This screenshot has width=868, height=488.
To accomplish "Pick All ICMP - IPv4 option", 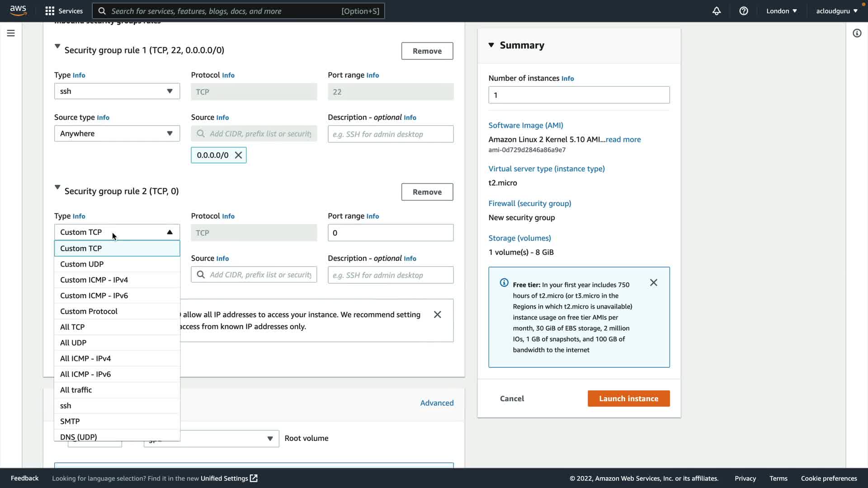I will click(x=85, y=358).
